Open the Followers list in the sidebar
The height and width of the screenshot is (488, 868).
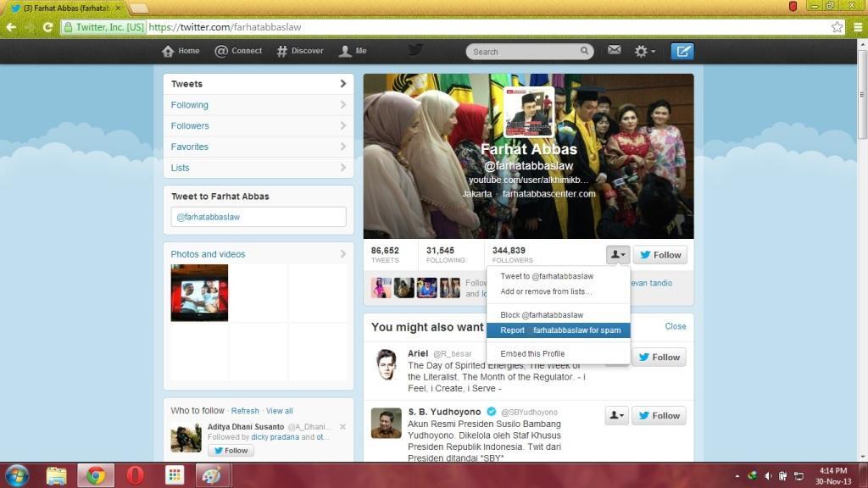pyautogui.click(x=259, y=126)
